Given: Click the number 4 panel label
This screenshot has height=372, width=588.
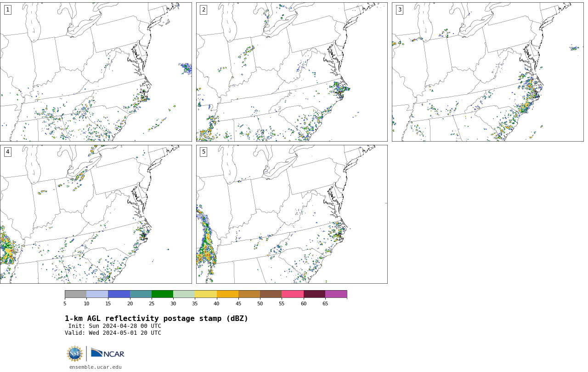Looking at the screenshot, I should 7,152.
